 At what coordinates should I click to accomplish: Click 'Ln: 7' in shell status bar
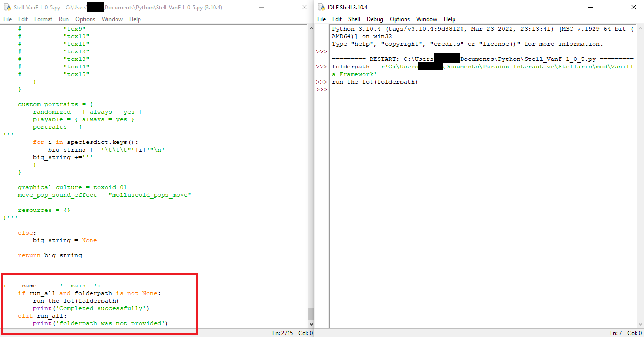pos(616,333)
